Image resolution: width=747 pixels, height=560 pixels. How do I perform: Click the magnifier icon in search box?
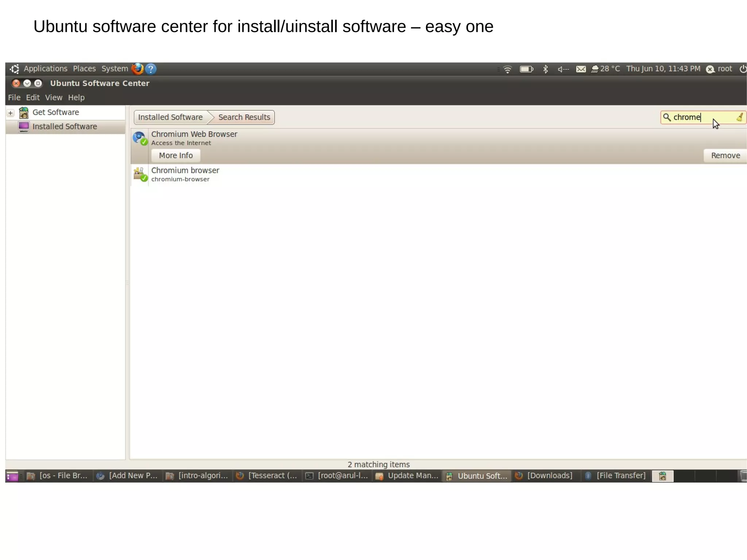coord(667,117)
